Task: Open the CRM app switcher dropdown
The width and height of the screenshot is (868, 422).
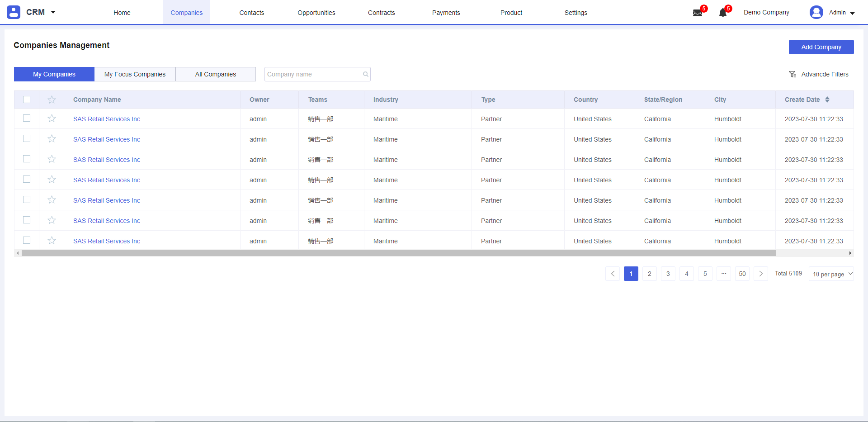Action: point(53,12)
